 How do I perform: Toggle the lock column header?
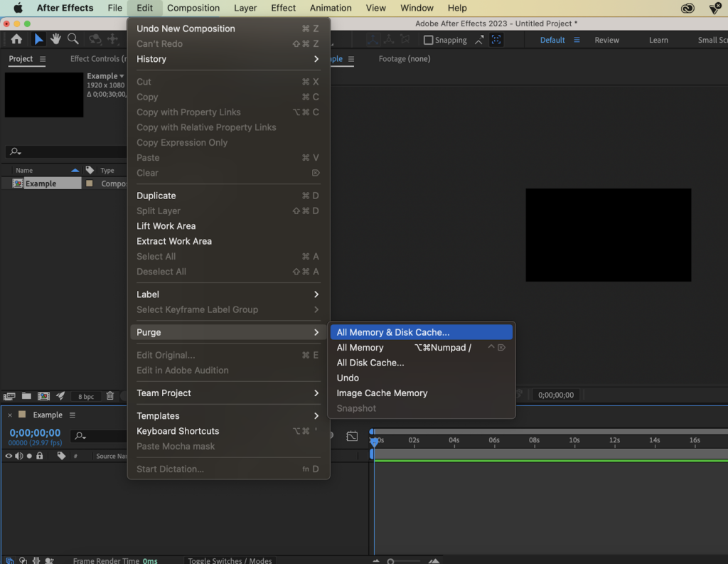click(40, 456)
